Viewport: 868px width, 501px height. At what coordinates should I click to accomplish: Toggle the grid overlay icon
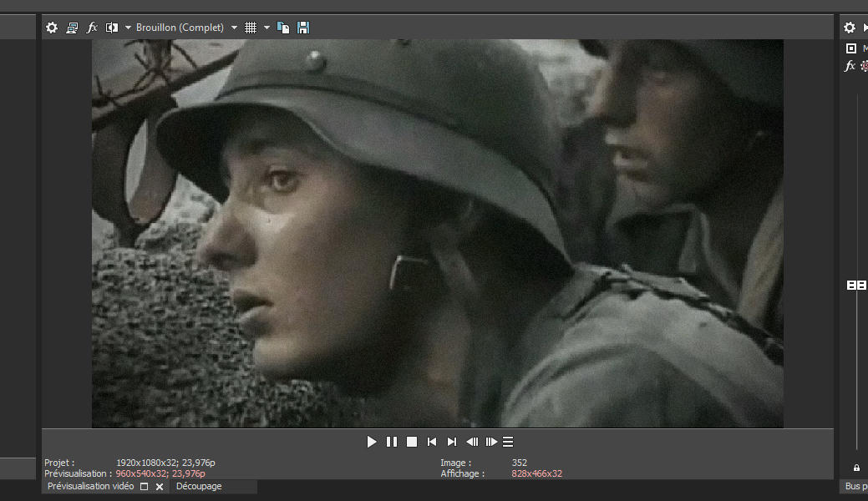(251, 28)
